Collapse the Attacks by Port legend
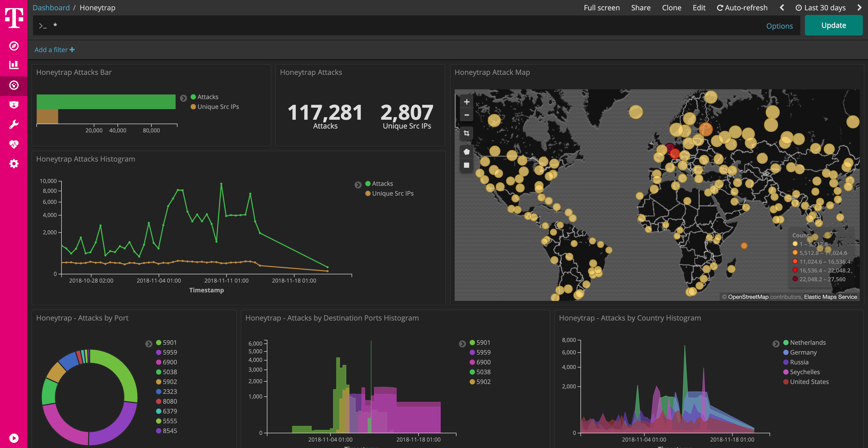The height and width of the screenshot is (448, 868). 149,344
